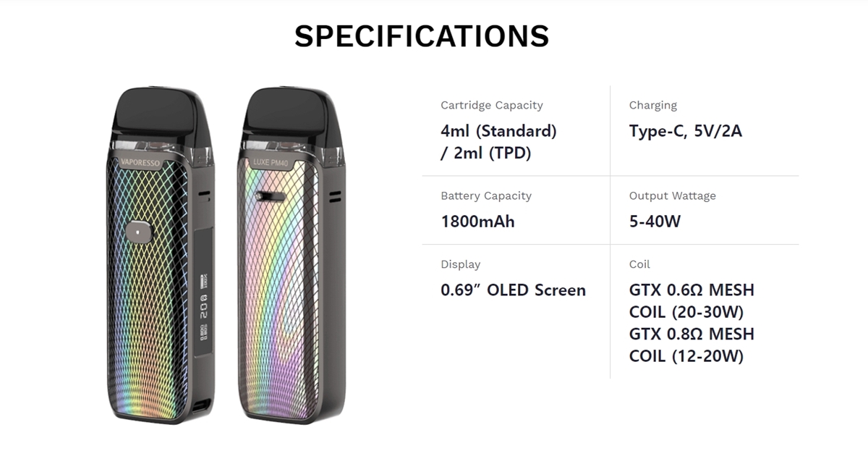Click the Output Wattage label
Viewport: 868px width, 451px height.
pyautogui.click(x=673, y=195)
